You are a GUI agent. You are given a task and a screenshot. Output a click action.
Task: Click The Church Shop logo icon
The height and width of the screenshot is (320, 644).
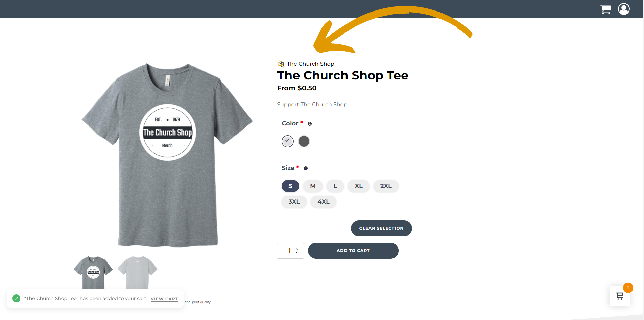[x=281, y=64]
